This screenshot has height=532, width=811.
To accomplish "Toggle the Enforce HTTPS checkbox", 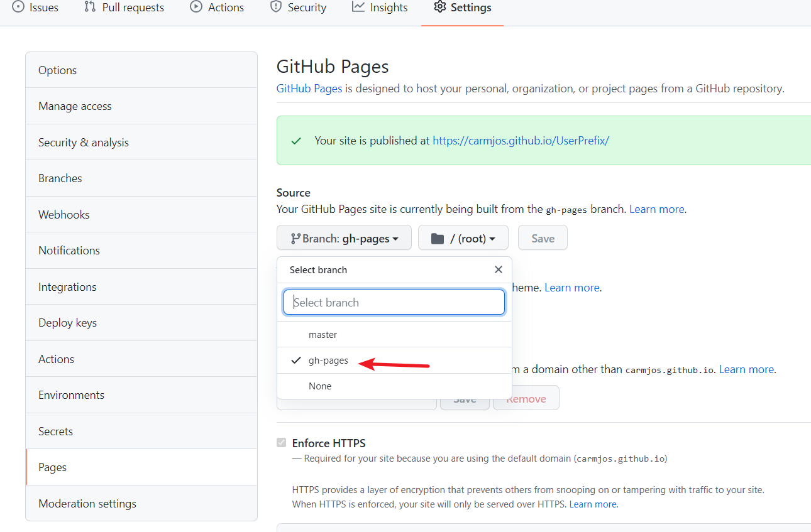I will click(282, 443).
